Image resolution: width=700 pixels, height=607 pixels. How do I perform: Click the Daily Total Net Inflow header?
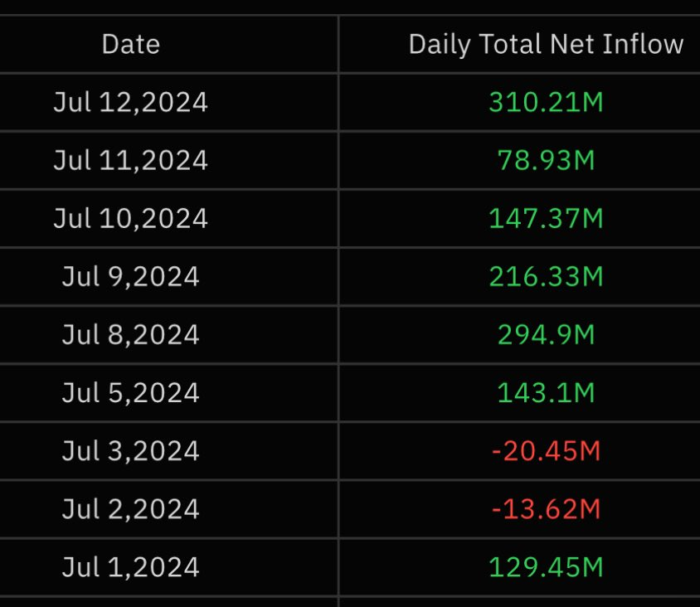pyautogui.click(x=546, y=45)
